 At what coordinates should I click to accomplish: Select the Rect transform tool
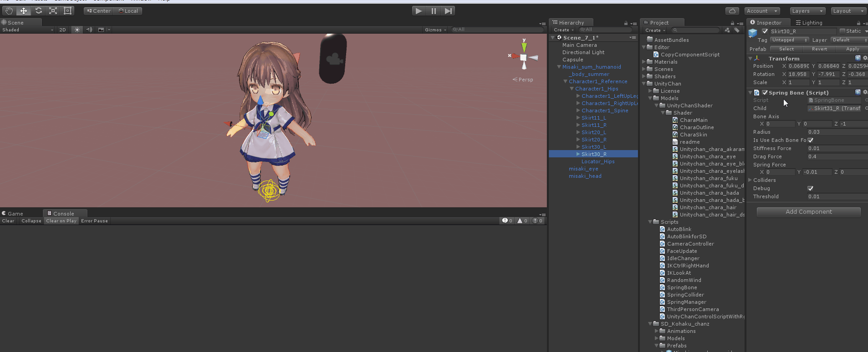pyautogui.click(x=67, y=11)
